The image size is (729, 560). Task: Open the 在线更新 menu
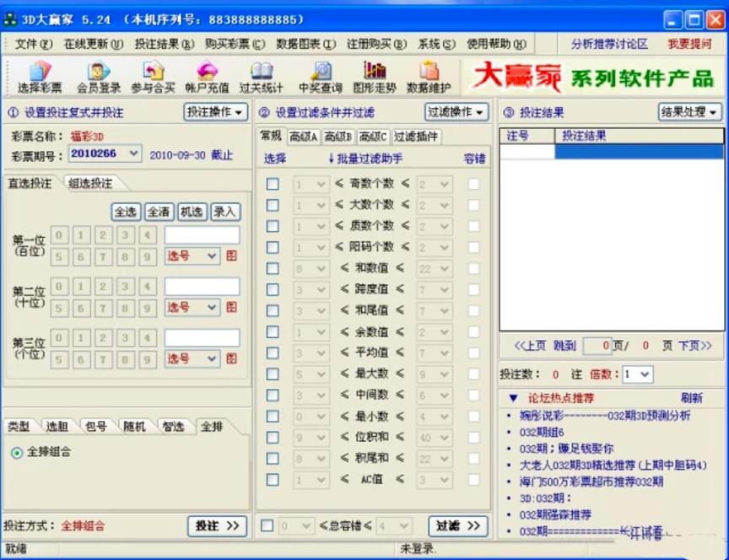pyautogui.click(x=94, y=44)
